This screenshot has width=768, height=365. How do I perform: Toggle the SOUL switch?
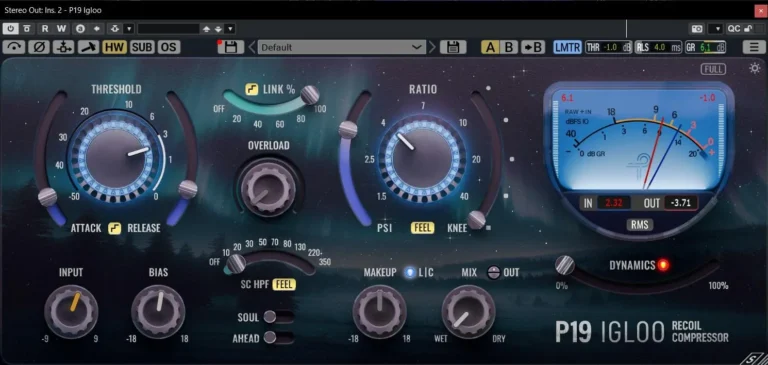[x=278, y=317]
